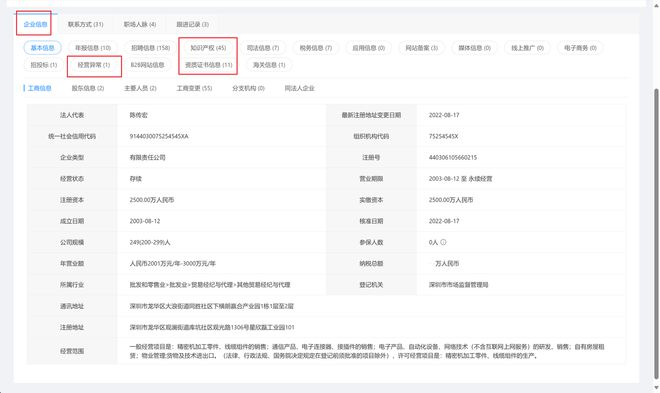Switch to 同法人企业 sub-tab
The image size is (660, 393).
pyautogui.click(x=299, y=88)
